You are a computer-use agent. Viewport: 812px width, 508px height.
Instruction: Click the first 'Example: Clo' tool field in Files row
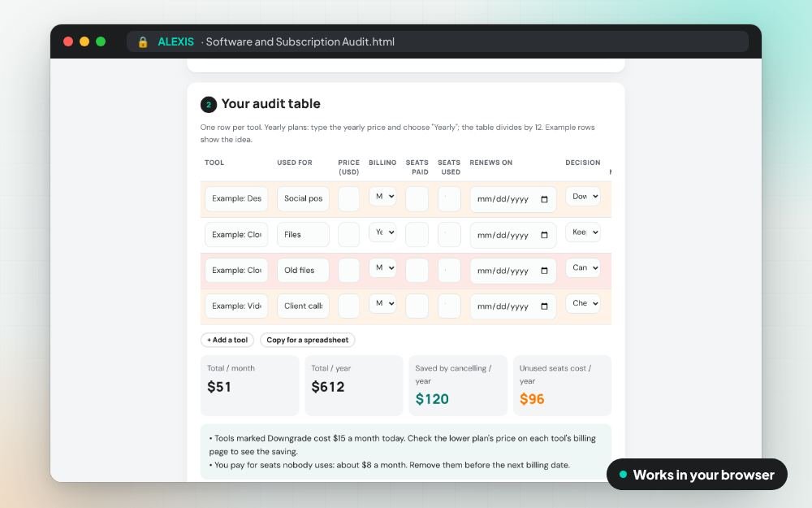point(236,235)
